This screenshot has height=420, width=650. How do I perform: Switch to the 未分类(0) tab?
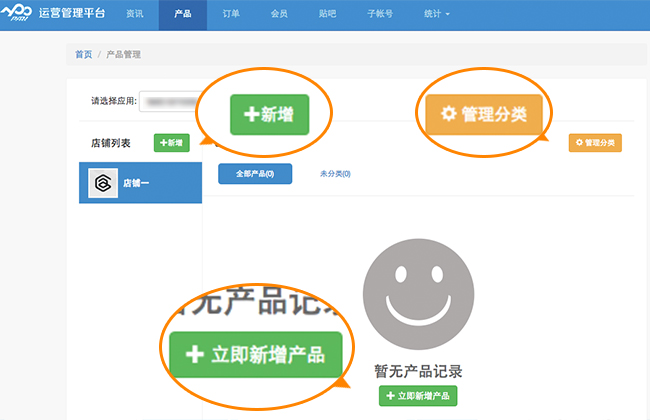pyautogui.click(x=335, y=174)
